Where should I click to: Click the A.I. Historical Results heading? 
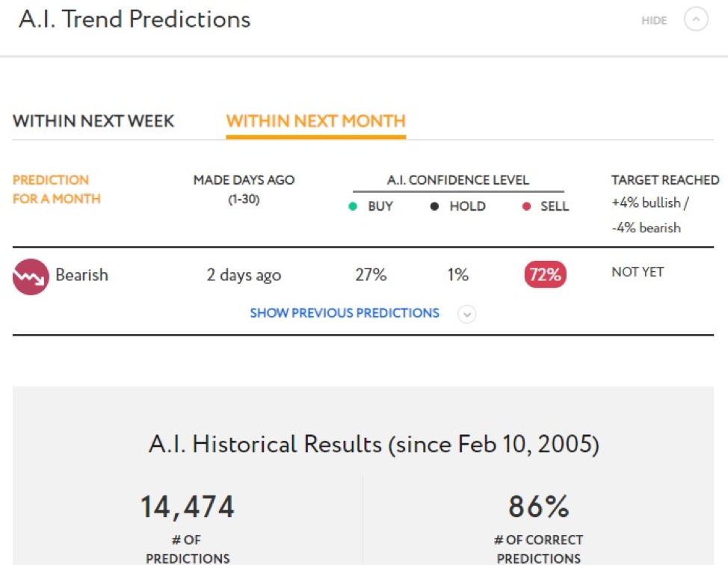374,444
